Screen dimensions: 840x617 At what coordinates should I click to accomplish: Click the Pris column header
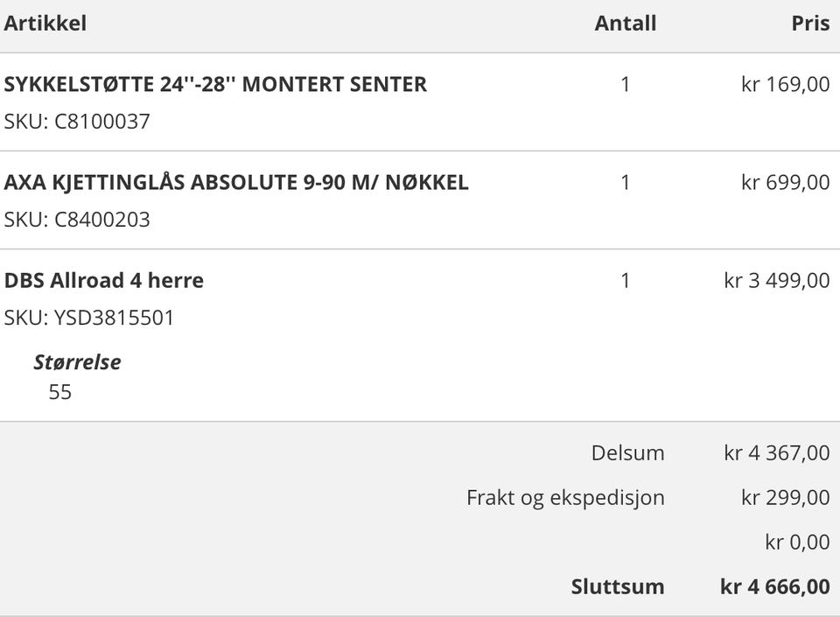[x=810, y=23]
